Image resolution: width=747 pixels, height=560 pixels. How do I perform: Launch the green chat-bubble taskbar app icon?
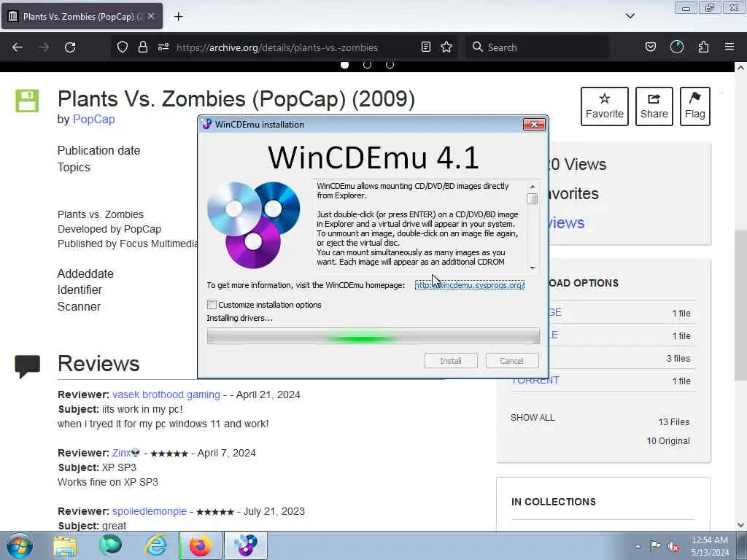pos(110,545)
